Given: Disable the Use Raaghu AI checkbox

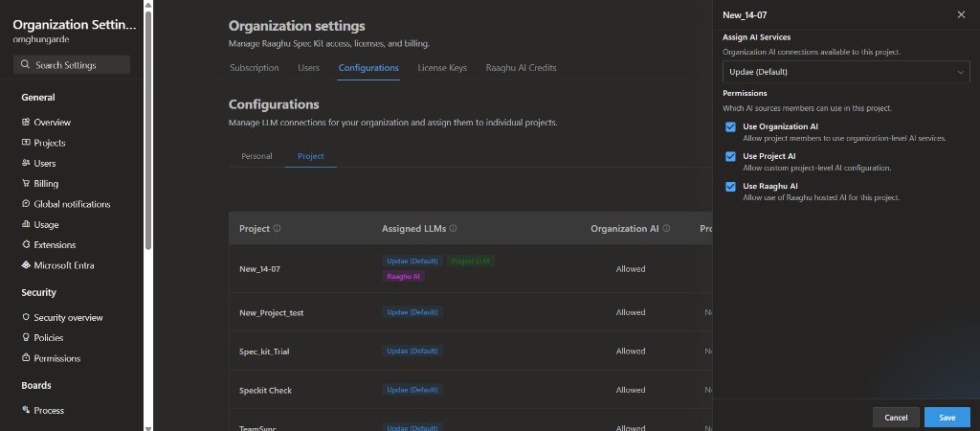Looking at the screenshot, I should [730, 187].
